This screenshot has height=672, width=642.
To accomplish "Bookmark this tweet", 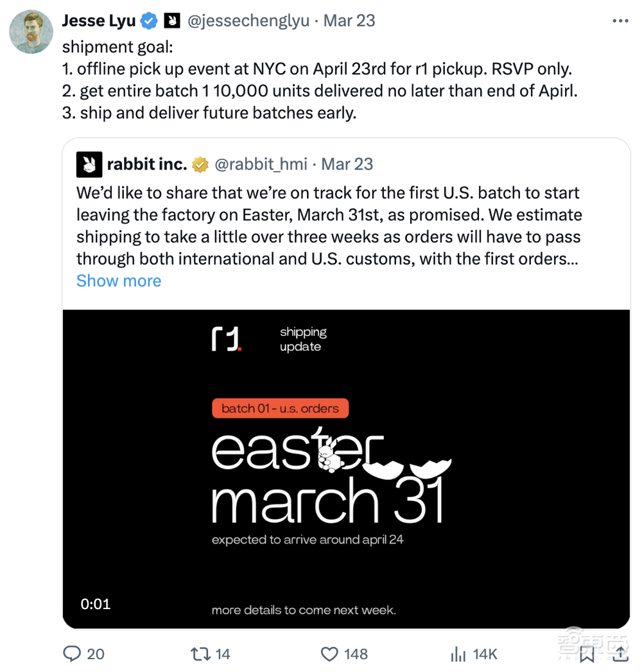I will (x=587, y=654).
